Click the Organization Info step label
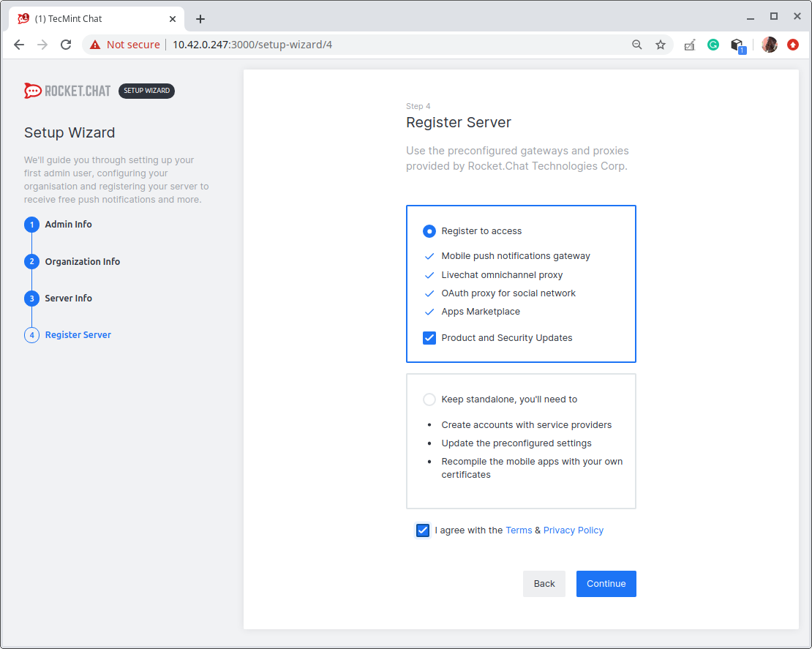 point(83,261)
